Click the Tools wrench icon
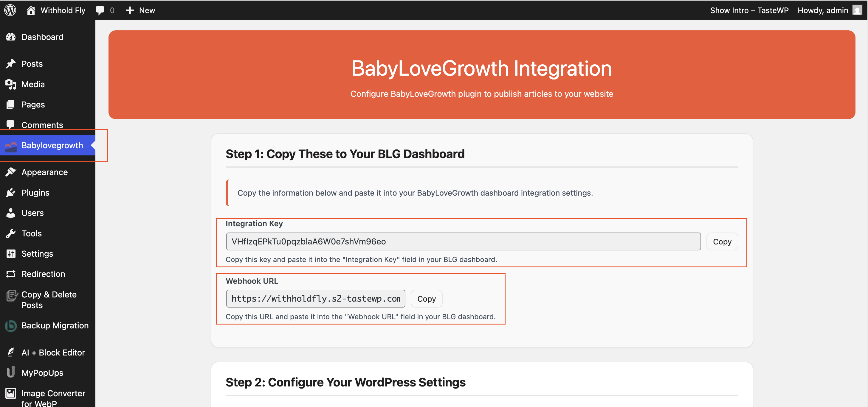868x407 pixels. pyautogui.click(x=11, y=233)
